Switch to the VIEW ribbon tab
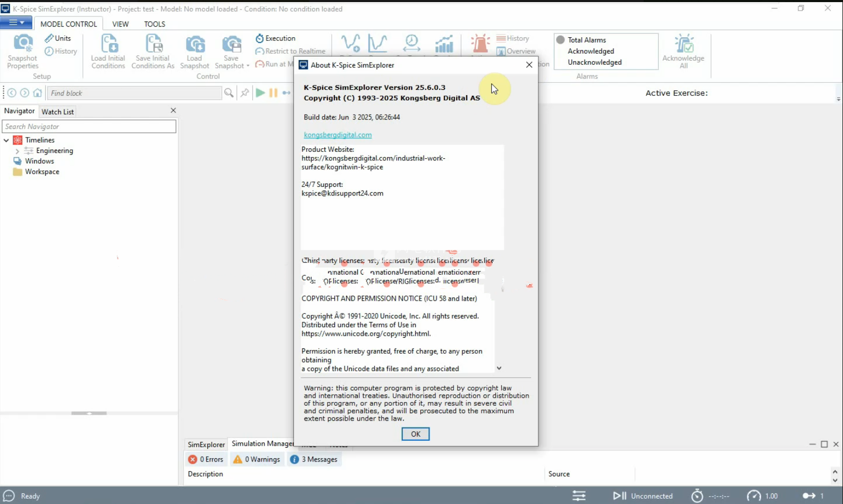 coord(120,24)
